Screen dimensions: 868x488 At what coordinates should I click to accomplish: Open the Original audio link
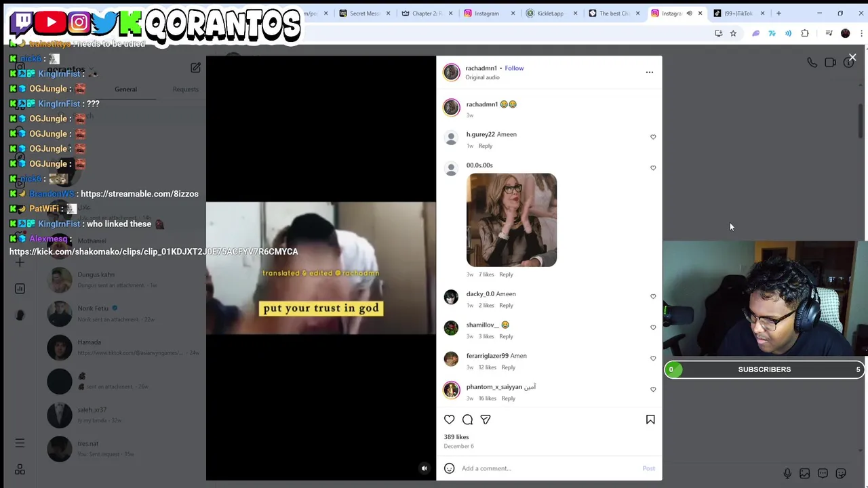pyautogui.click(x=482, y=77)
